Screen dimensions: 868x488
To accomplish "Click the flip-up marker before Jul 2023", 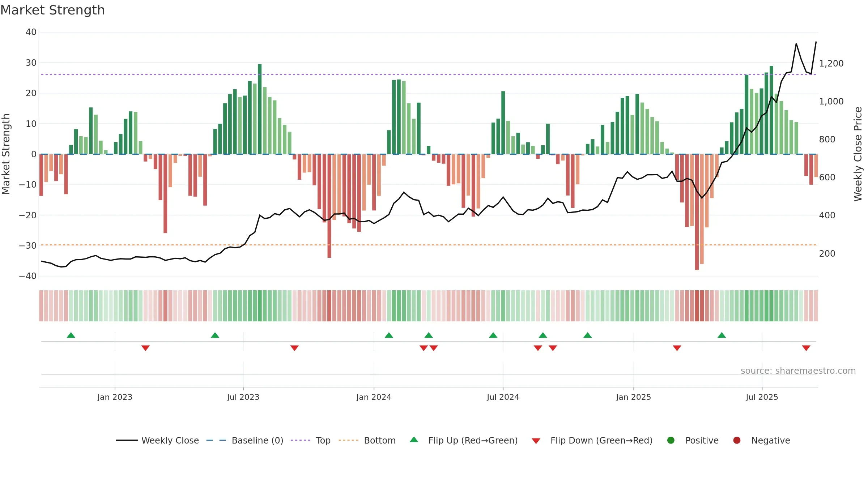I will (x=215, y=335).
